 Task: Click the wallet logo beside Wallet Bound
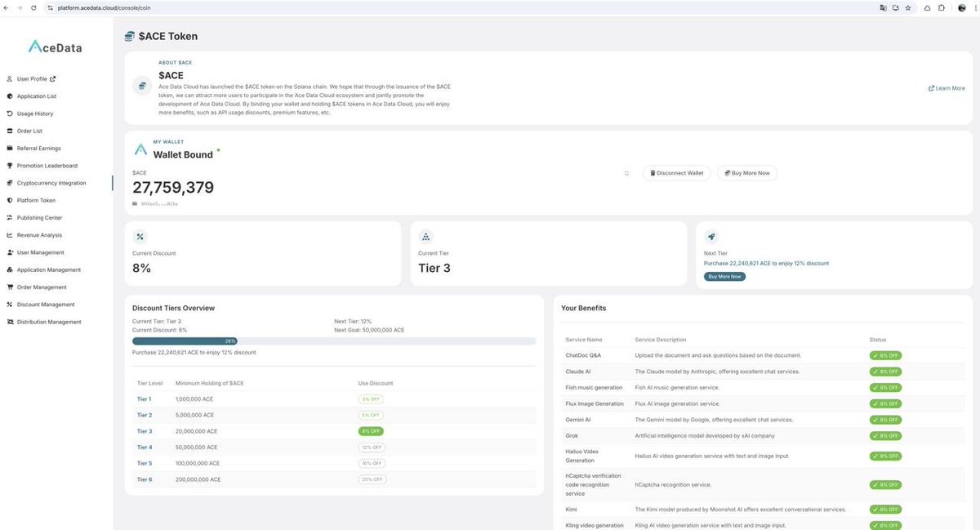140,151
